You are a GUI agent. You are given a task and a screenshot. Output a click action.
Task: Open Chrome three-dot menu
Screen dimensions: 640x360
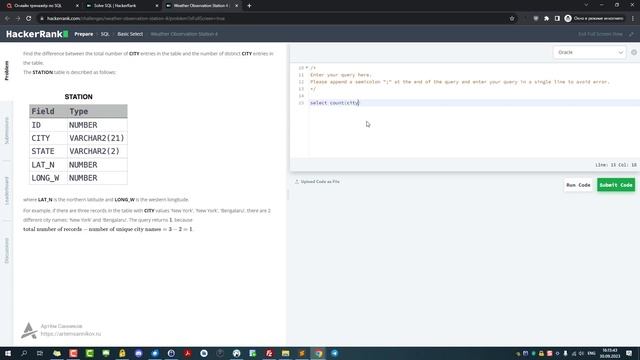pos(633,18)
